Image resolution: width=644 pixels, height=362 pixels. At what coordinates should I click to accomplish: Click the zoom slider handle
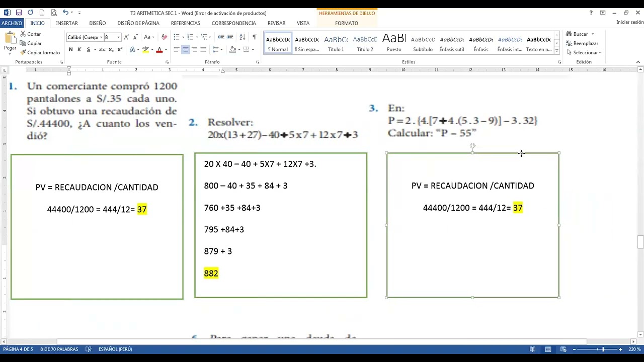(x=603, y=349)
